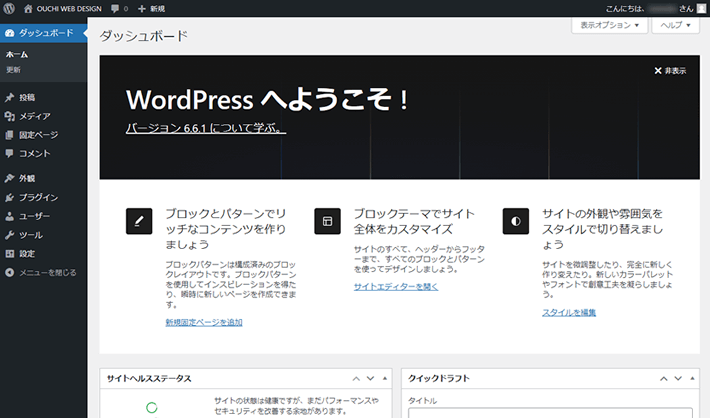Open the 更新 submenu item
This screenshot has height=418, width=710.
[x=13, y=70]
